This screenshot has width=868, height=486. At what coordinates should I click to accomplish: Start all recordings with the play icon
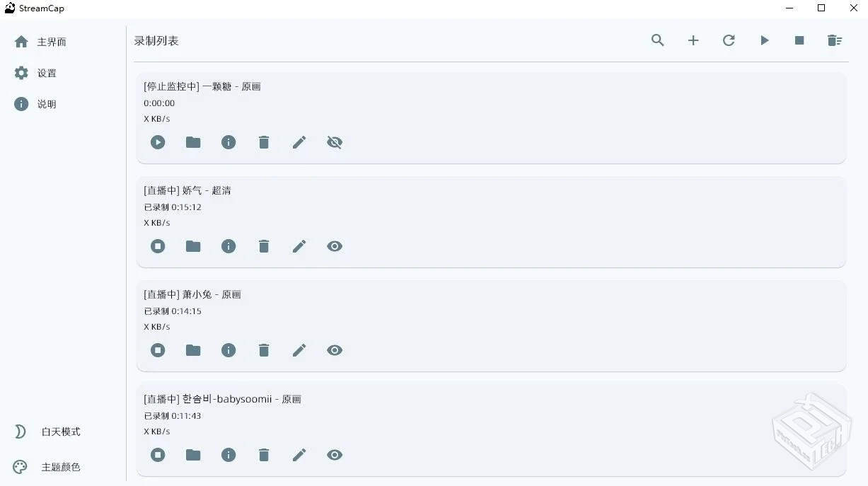tap(765, 40)
